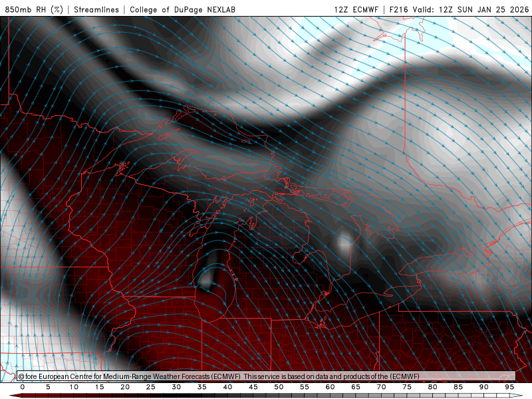Click the '0' color scale label
The image size is (532, 399).
[x=23, y=387]
